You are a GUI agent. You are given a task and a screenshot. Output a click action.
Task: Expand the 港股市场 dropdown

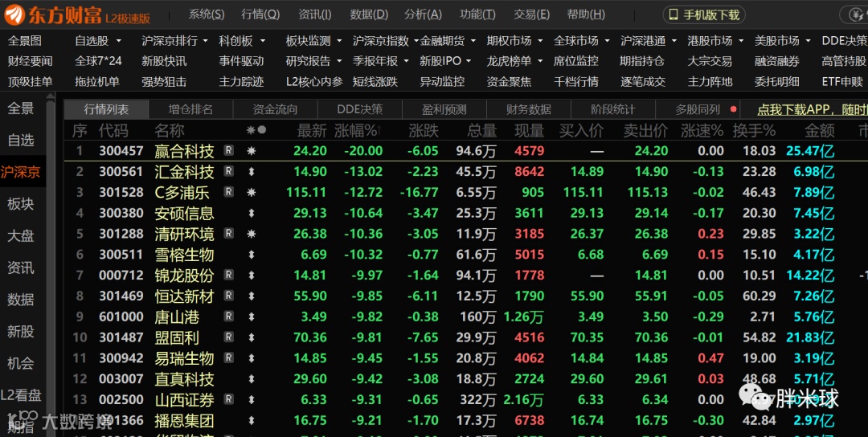[741, 41]
